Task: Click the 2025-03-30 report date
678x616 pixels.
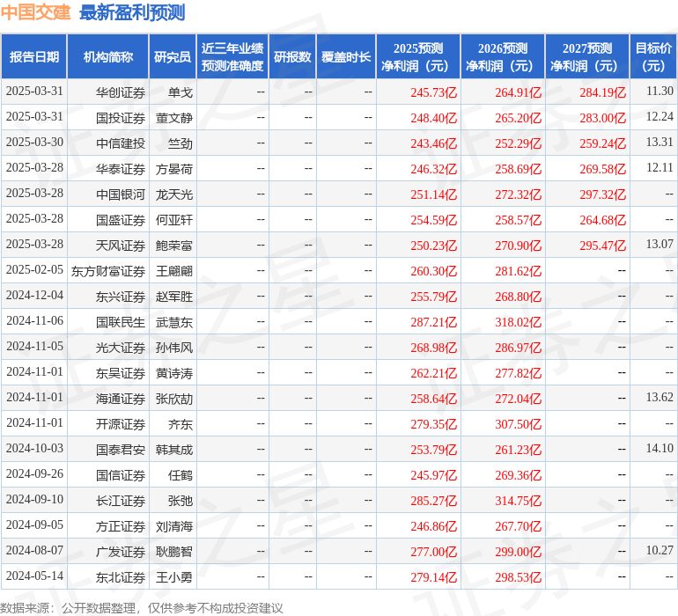Action: click(34, 142)
